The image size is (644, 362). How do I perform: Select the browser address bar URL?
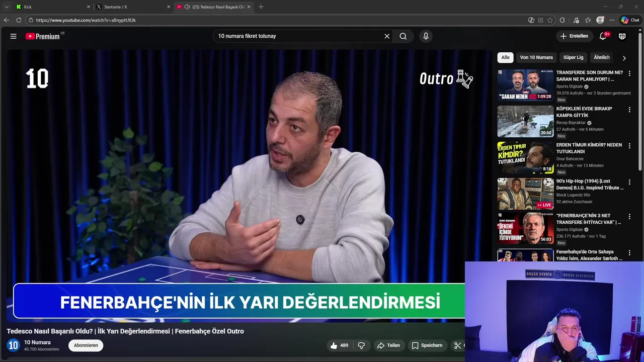pos(86,20)
